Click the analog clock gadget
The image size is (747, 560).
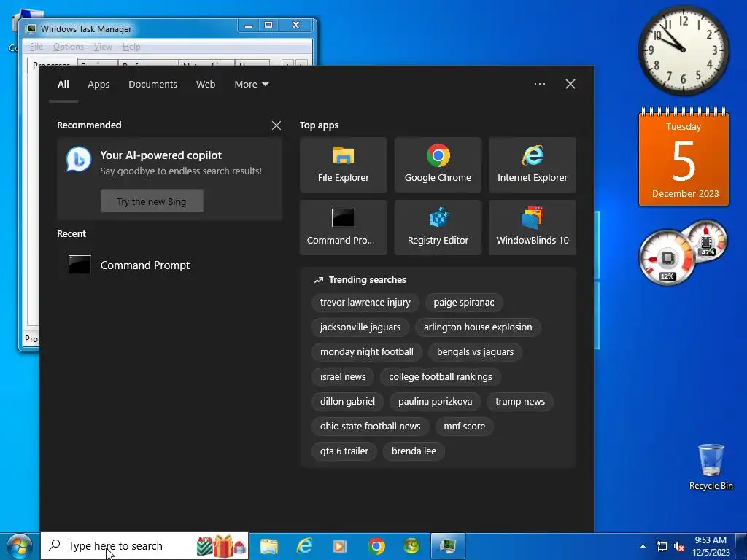click(x=684, y=50)
